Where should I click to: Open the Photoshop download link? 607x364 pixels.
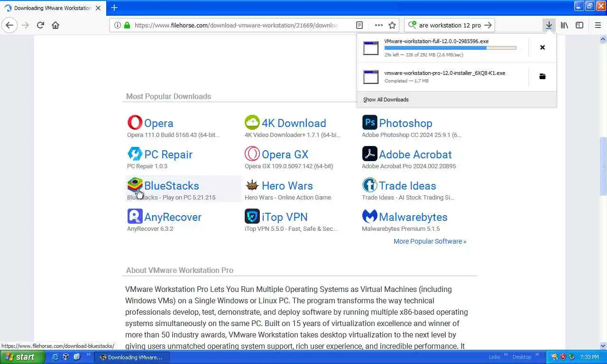click(x=406, y=123)
